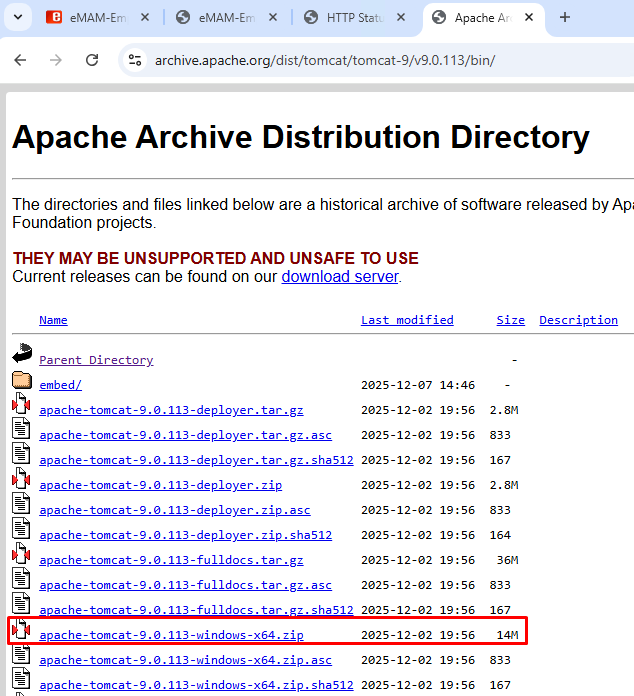
Task: Download apache-tomcat-9.0.113-windows-x64.zip
Action: pos(171,635)
